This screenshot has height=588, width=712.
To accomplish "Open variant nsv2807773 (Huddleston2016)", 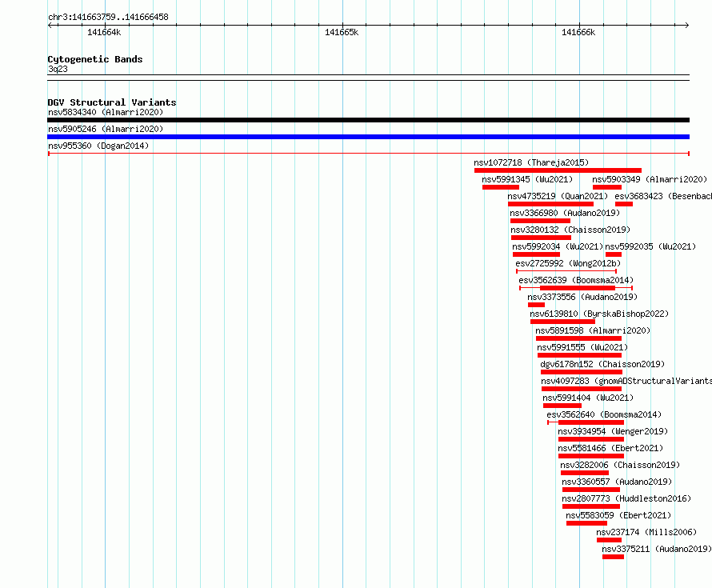I will [x=626, y=498].
